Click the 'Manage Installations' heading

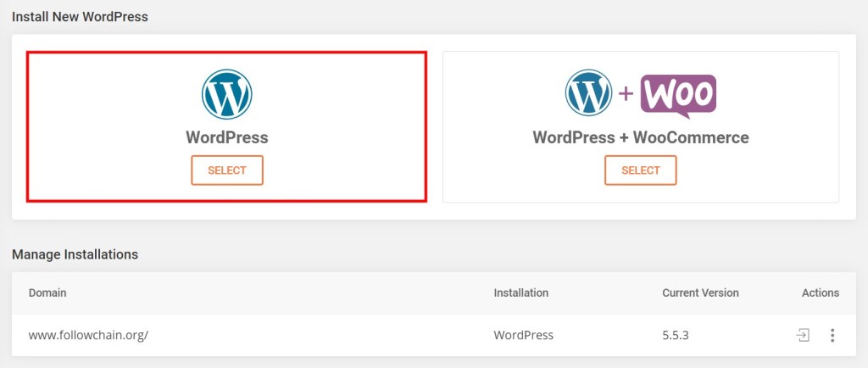(75, 254)
